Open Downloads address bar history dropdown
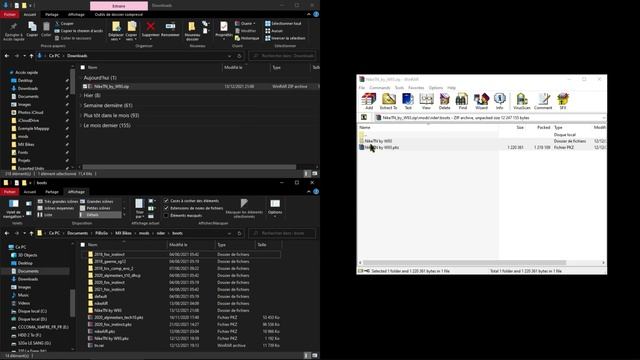640x360 pixels. click(x=229, y=56)
